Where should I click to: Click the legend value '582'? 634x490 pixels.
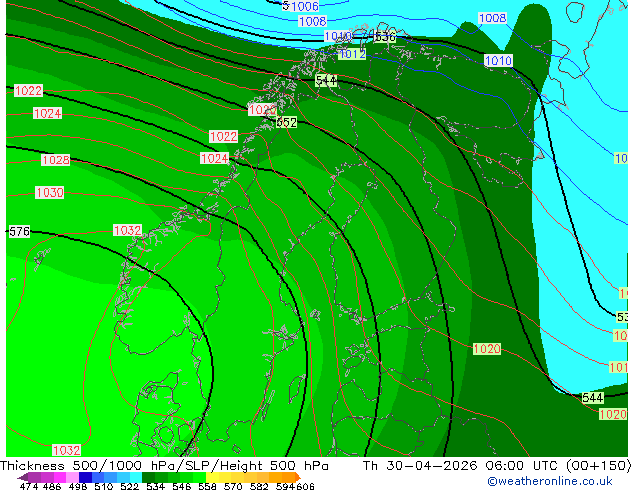click(259, 486)
